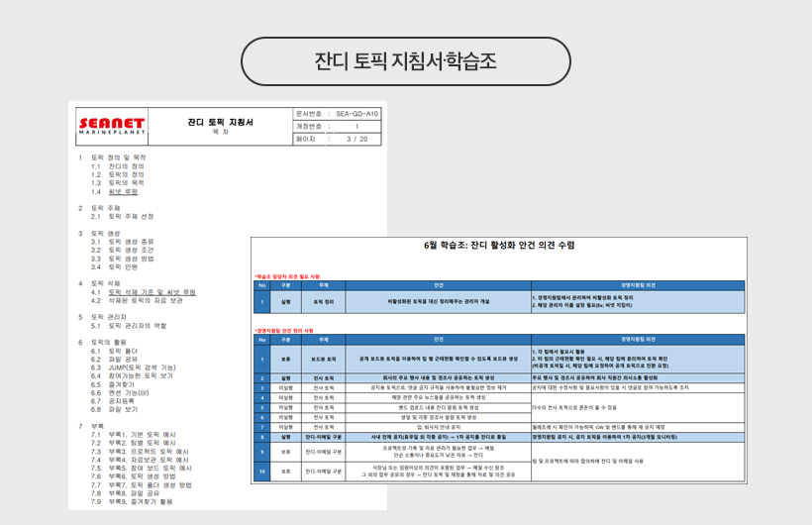Click the '잔디 토픽 지침서·학습조' title pill
The width and height of the screenshot is (812, 525).
click(x=405, y=61)
